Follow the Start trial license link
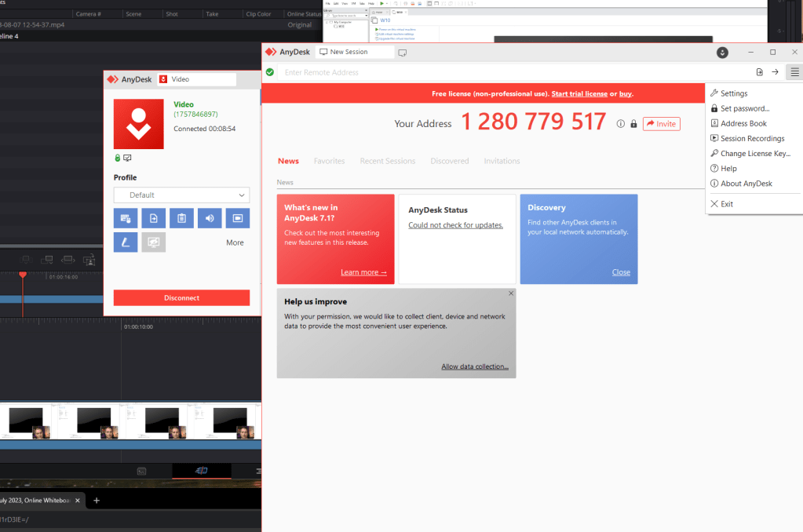This screenshot has width=803, height=532. click(x=579, y=93)
